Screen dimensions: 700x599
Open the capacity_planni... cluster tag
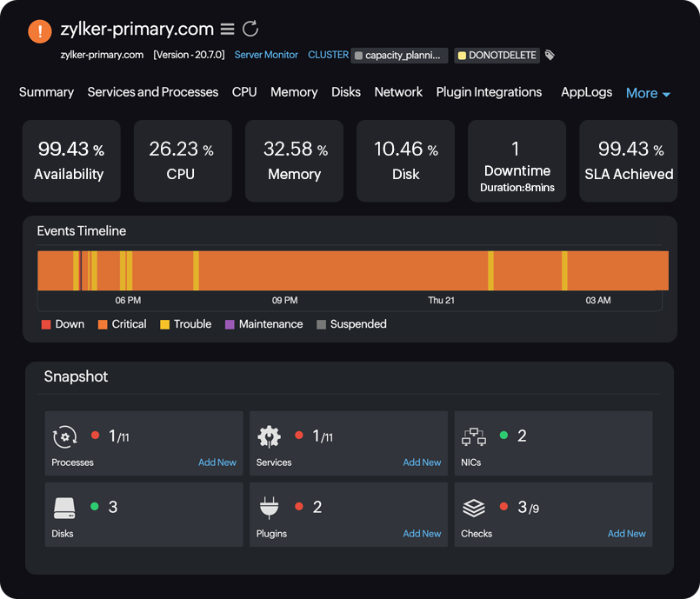[x=399, y=55]
